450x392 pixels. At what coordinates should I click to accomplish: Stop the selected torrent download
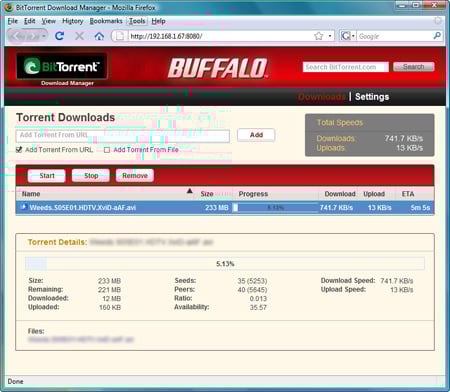coord(91,176)
